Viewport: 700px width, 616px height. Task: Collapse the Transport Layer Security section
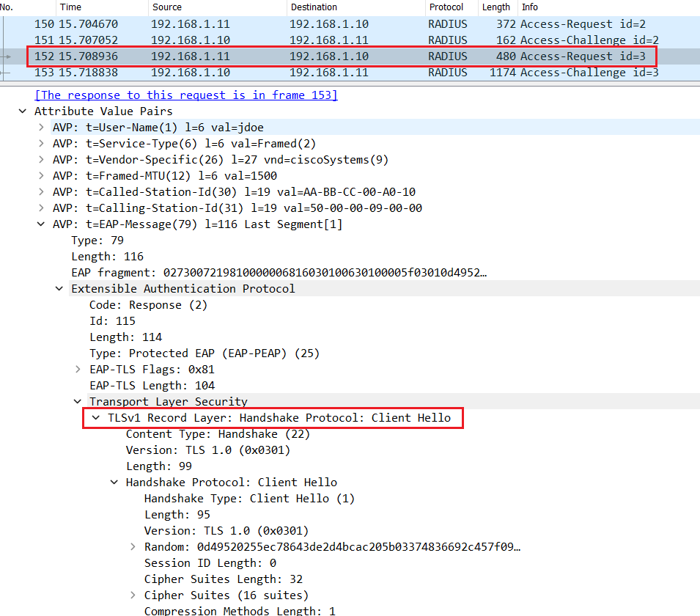[78, 401]
